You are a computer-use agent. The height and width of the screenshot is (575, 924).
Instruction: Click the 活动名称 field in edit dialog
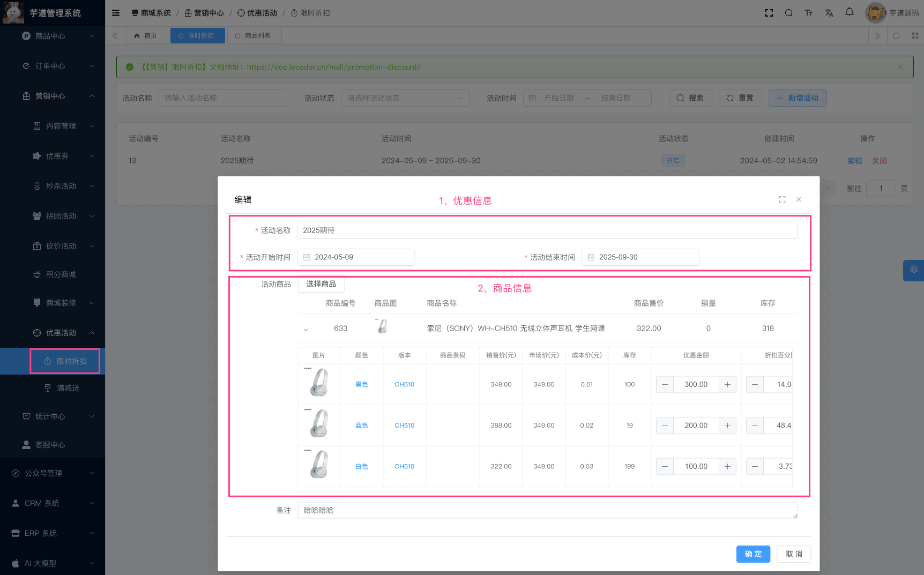[x=547, y=230]
